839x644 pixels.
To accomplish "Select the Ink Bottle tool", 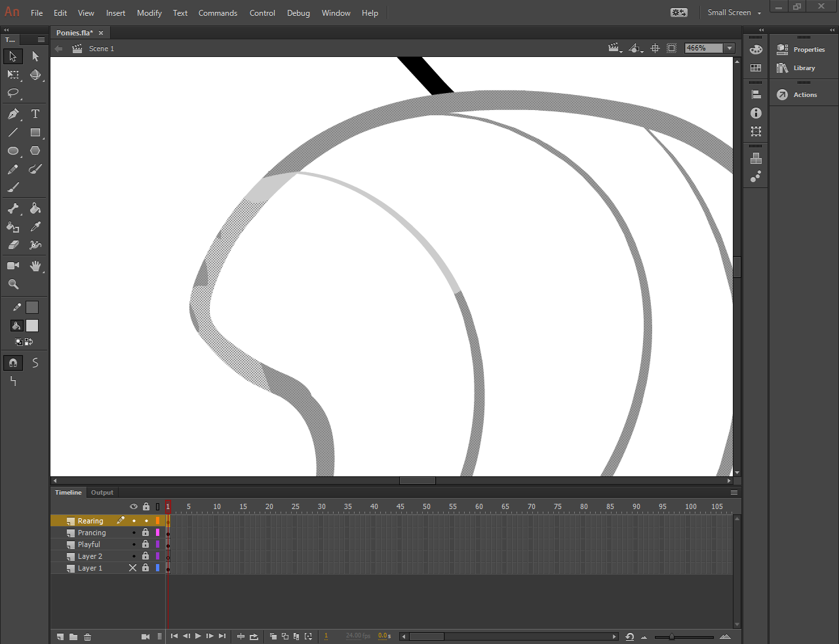I will tap(13, 227).
